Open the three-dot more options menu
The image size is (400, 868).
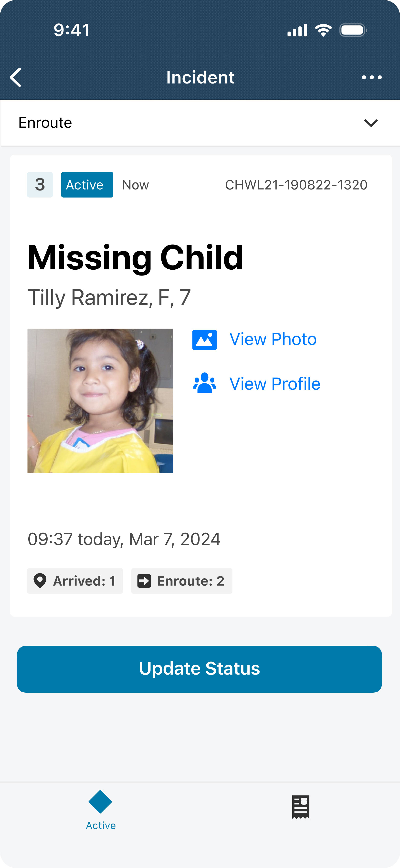pyautogui.click(x=371, y=77)
